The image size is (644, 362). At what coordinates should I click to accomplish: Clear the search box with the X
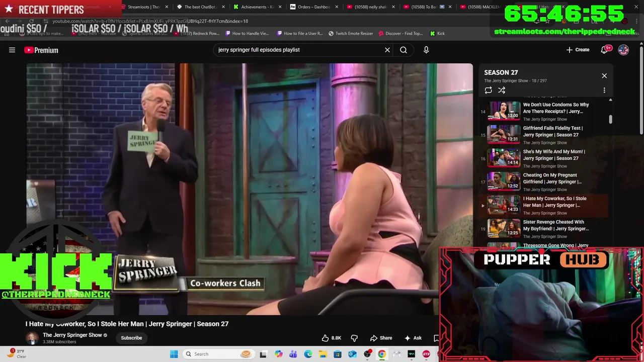[387, 50]
